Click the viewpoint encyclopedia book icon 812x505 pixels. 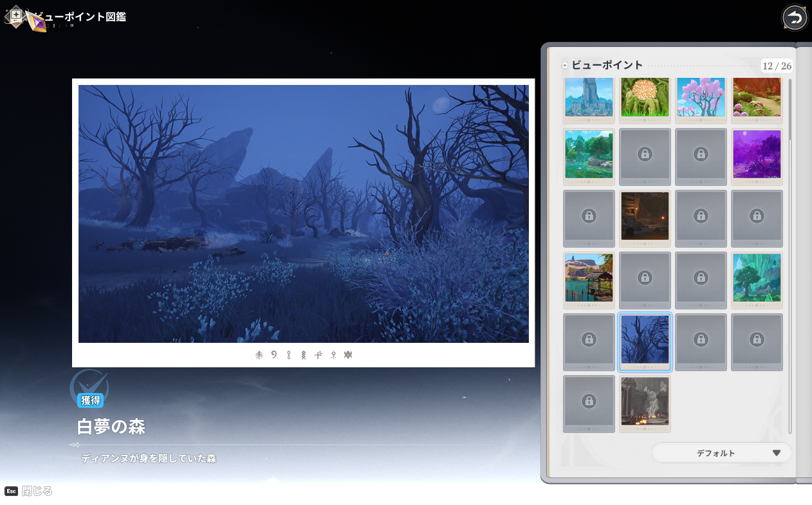coord(15,15)
